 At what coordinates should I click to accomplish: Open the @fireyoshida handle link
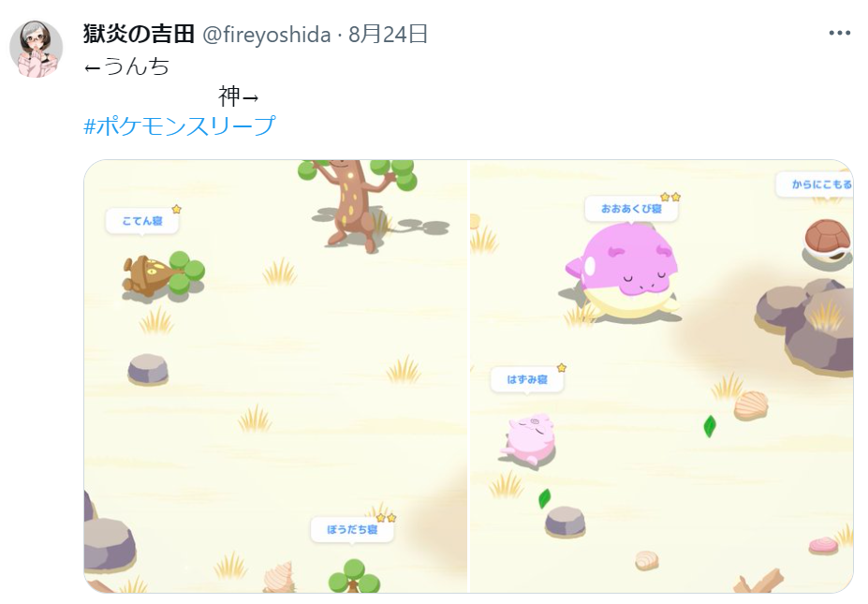(x=266, y=35)
